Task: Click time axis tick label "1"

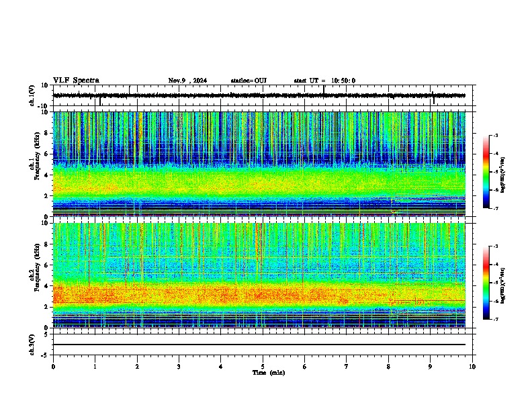Action: (x=95, y=367)
